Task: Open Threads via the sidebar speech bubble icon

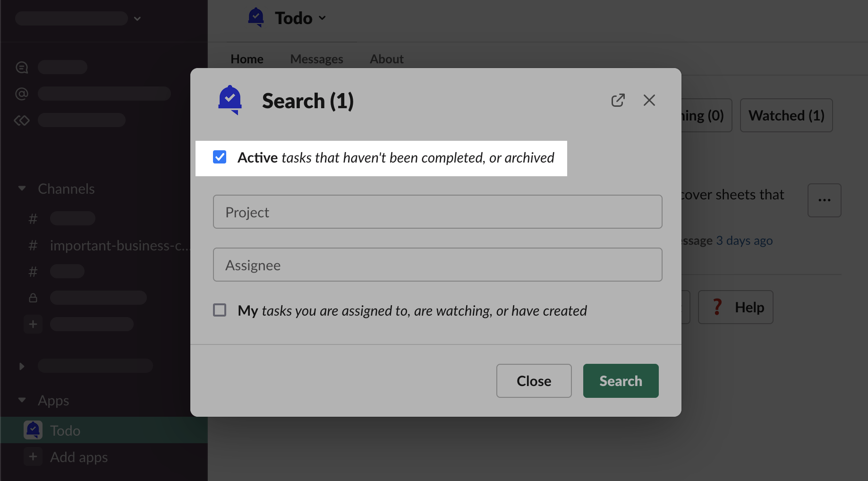Action: click(22, 67)
